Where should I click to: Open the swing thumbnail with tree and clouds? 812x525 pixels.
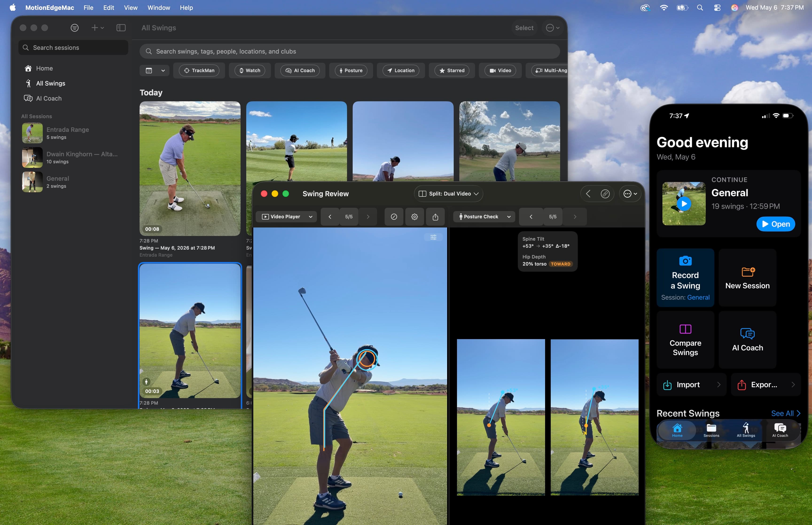[509, 141]
